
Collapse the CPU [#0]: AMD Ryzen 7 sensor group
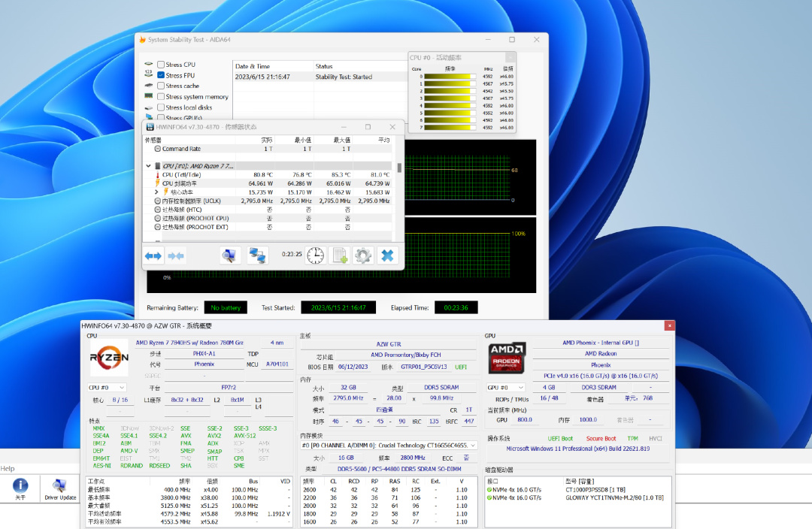pos(148,165)
